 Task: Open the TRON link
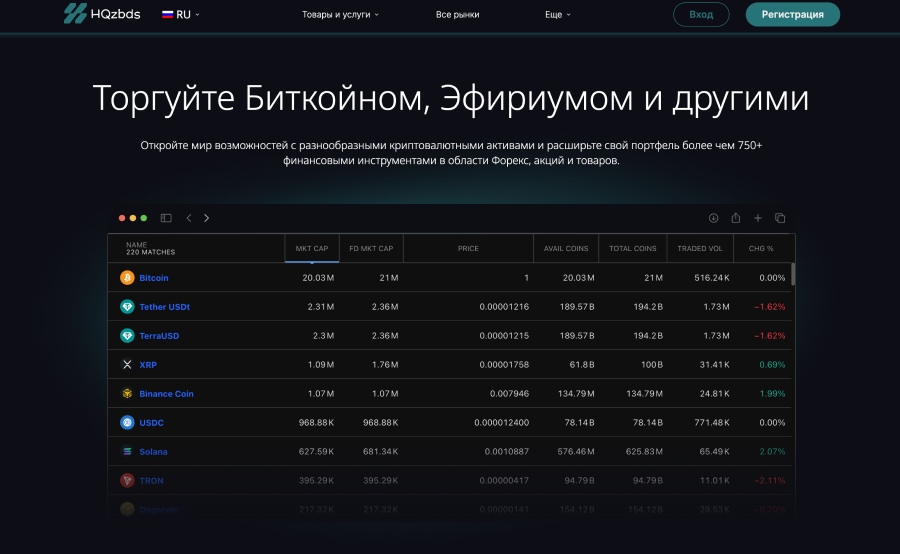point(152,481)
